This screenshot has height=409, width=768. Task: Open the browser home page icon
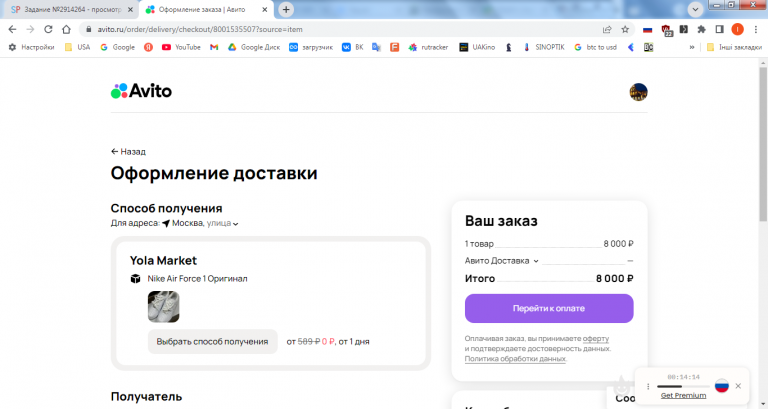point(66,29)
